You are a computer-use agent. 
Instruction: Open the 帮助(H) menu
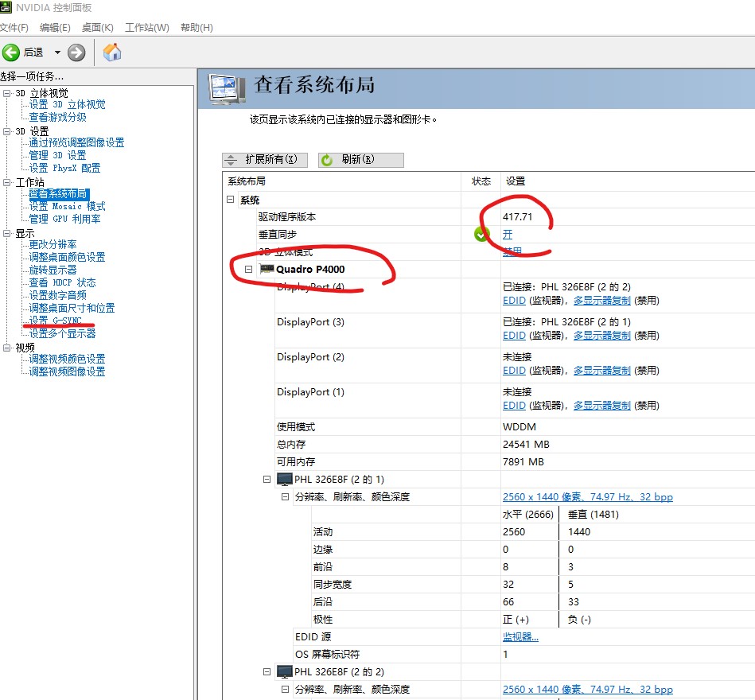point(197,27)
